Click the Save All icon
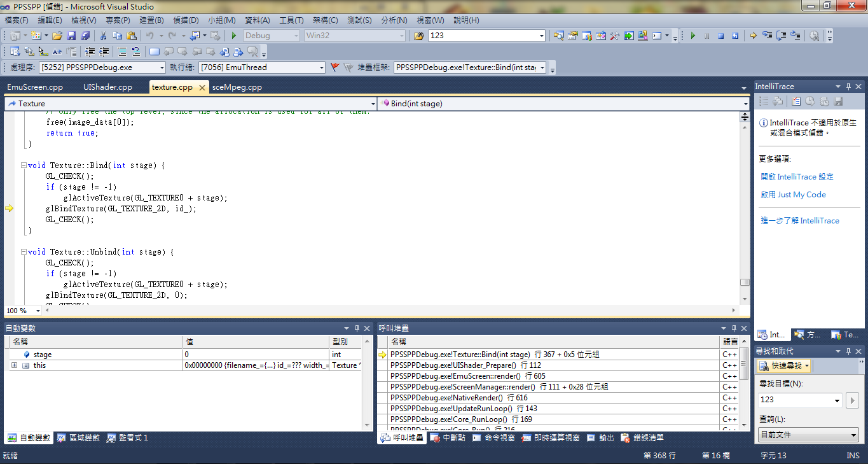The height and width of the screenshot is (464, 868). [85, 36]
